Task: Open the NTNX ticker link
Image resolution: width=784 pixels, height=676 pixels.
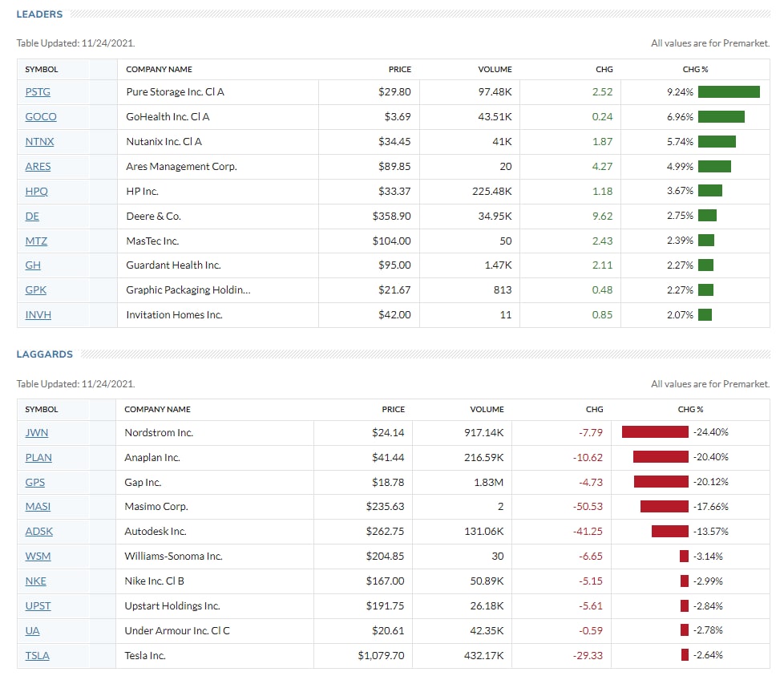Action: tap(39, 141)
